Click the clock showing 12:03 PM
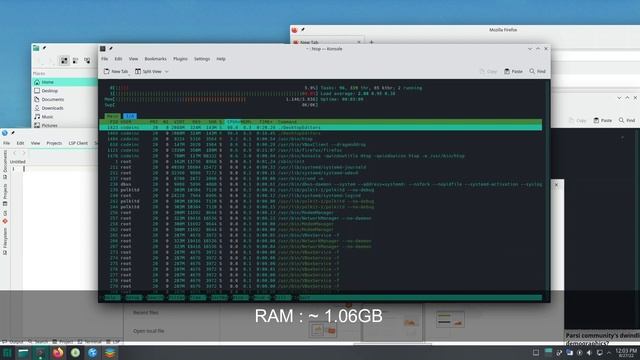The image size is (640, 360). coord(626,353)
